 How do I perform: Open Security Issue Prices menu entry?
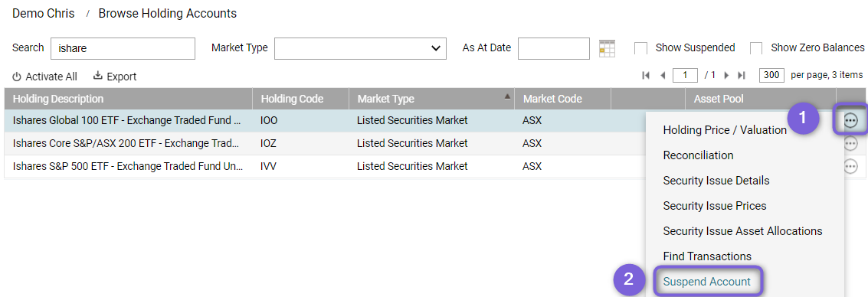coord(715,206)
